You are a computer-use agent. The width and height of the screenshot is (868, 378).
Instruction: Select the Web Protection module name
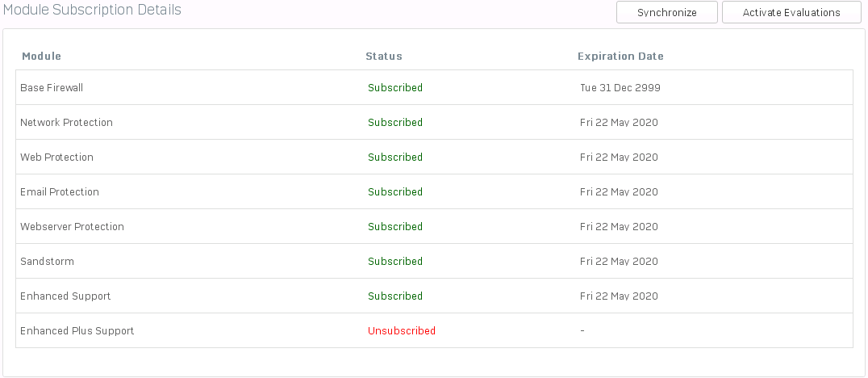pyautogui.click(x=56, y=157)
